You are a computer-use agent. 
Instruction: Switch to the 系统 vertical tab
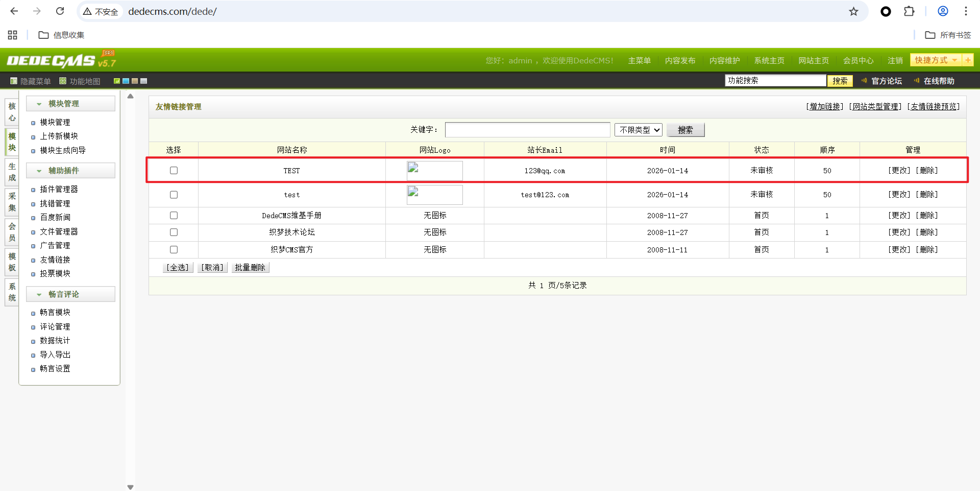(x=12, y=292)
